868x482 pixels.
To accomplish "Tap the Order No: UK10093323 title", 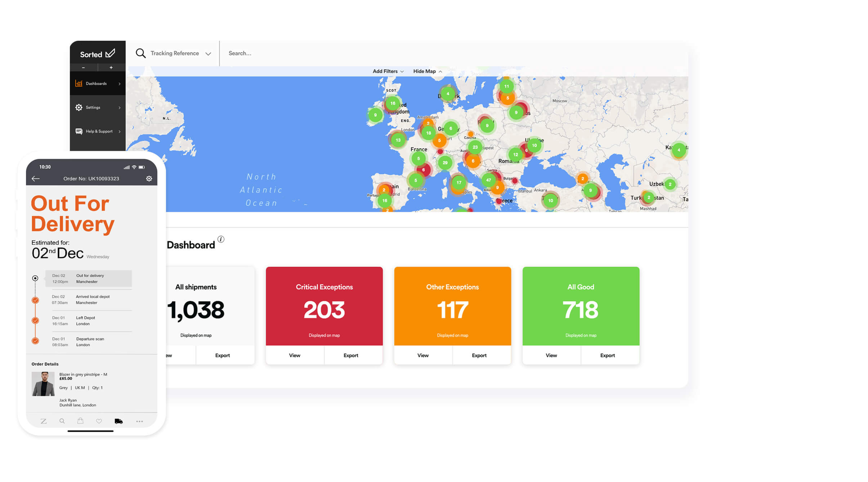I will pos(91,179).
